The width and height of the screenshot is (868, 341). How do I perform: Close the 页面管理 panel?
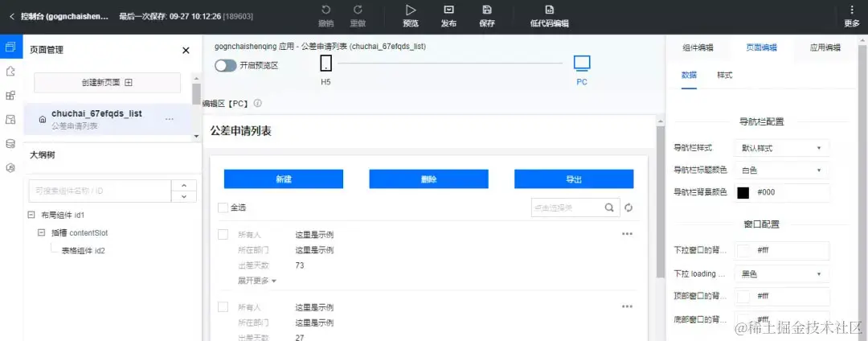click(x=186, y=51)
